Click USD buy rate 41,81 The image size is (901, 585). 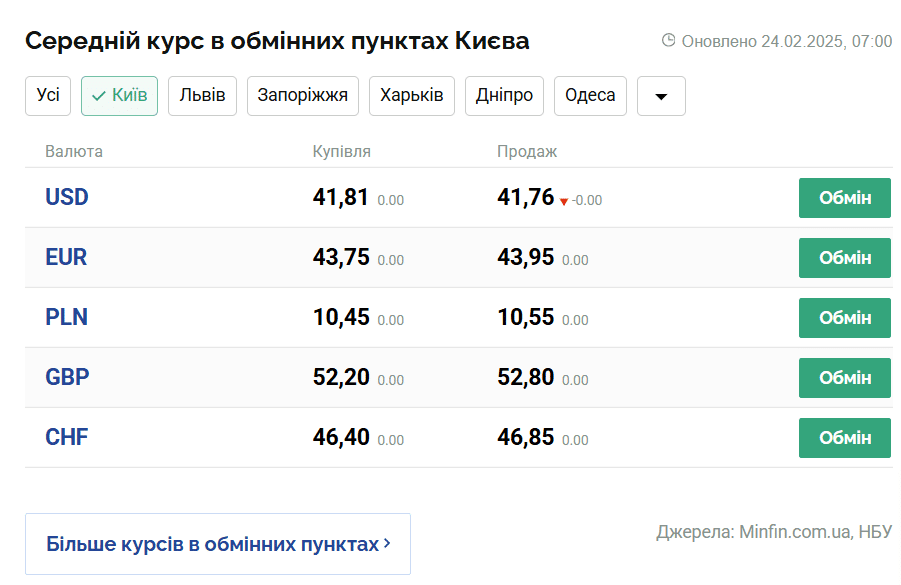pos(340,197)
